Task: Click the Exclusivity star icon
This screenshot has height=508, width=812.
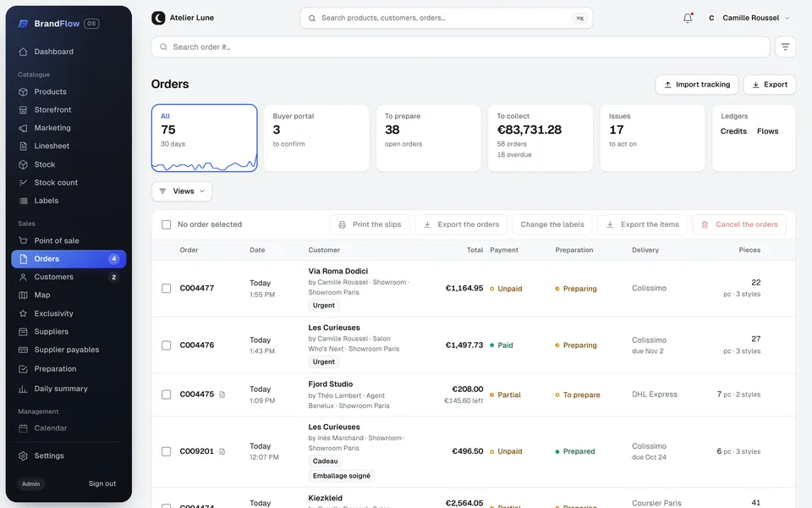Action: (x=23, y=313)
